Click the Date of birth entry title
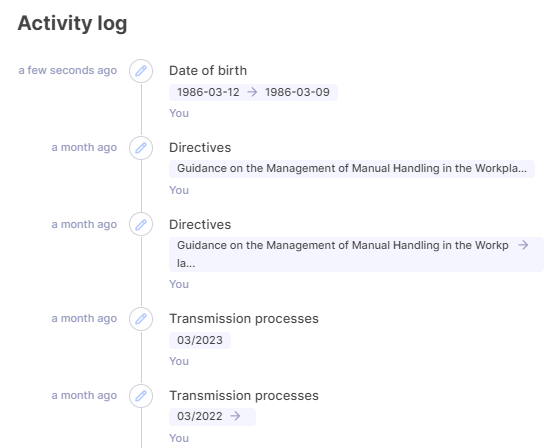Screen dimensions: 554x448 point(208,71)
